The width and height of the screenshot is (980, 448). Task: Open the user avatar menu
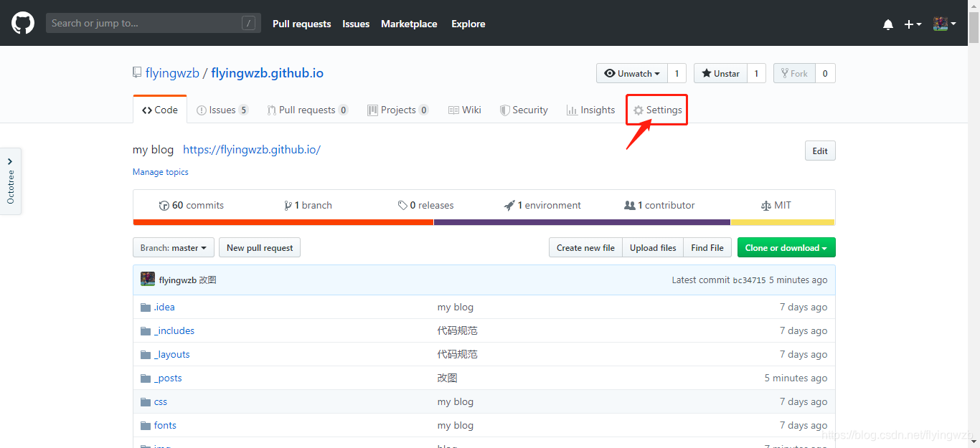944,24
